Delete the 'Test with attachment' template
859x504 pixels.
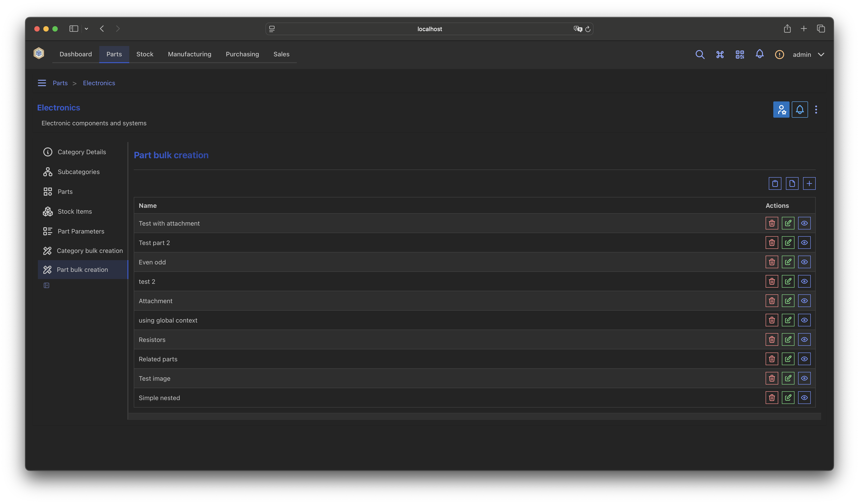772,223
